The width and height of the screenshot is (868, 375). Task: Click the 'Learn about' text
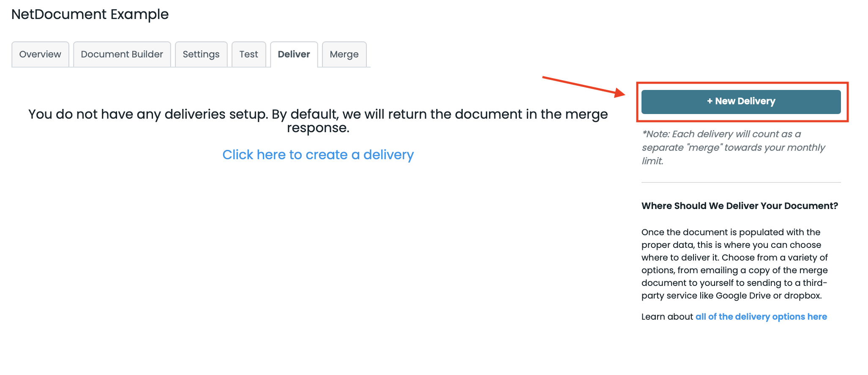[667, 317]
